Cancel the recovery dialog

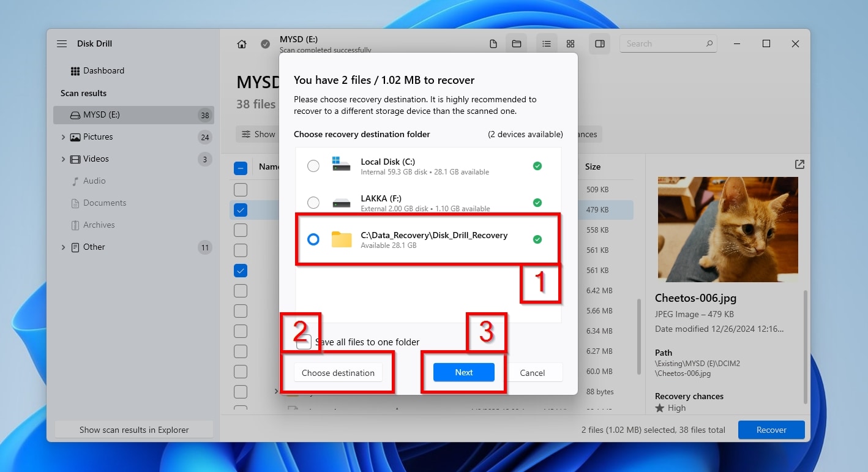pyautogui.click(x=532, y=373)
